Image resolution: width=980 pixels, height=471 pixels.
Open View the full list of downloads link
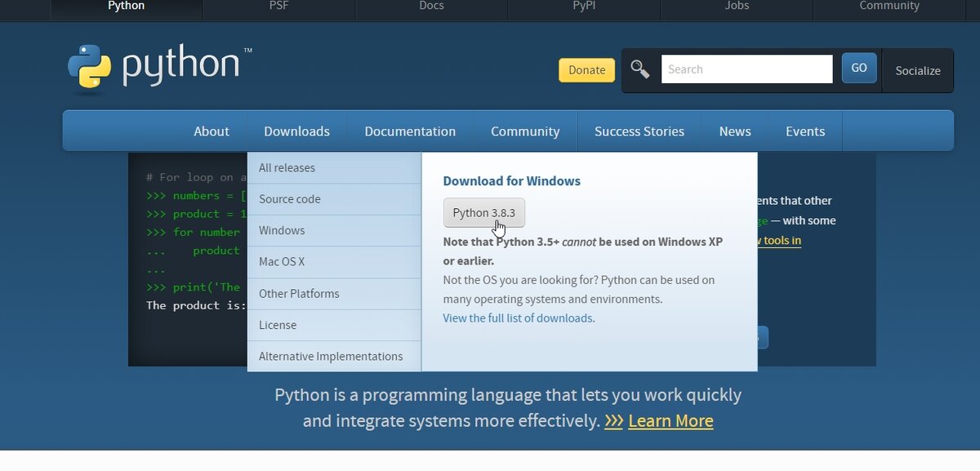tap(519, 318)
